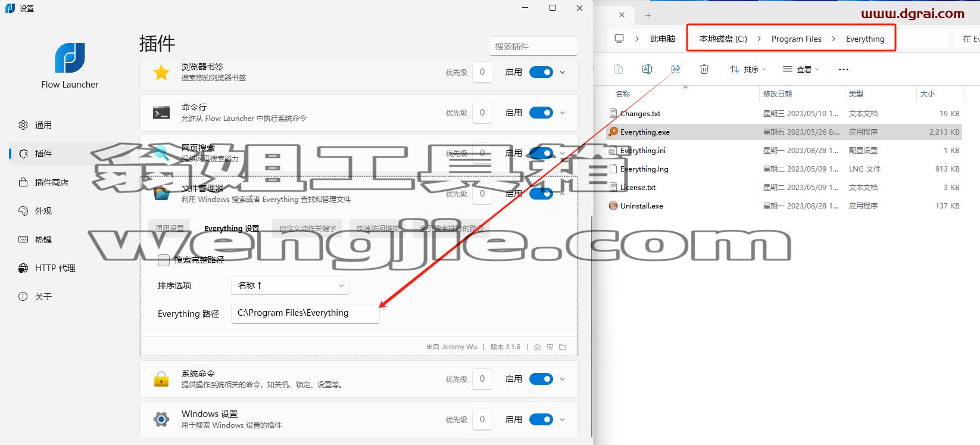Expand the Windows 设置 plugin card chevron
The width and height of the screenshot is (980, 445).
click(563, 419)
